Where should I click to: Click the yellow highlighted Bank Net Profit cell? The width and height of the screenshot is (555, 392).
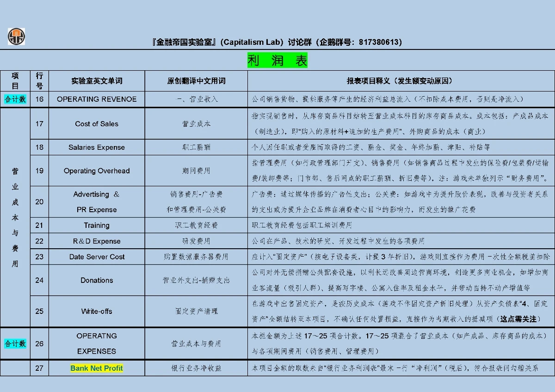pyautogui.click(x=97, y=368)
